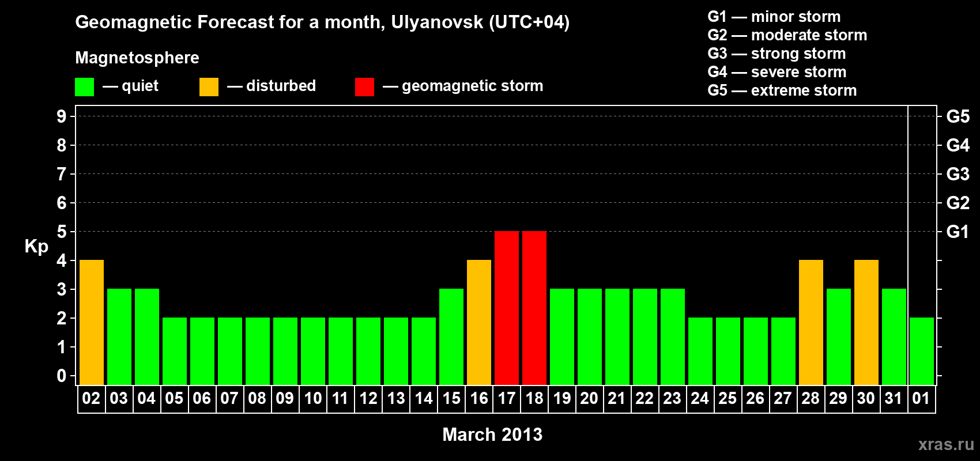Click the disturbed legend label
The width and height of the screenshot is (980, 461).
tap(281, 86)
